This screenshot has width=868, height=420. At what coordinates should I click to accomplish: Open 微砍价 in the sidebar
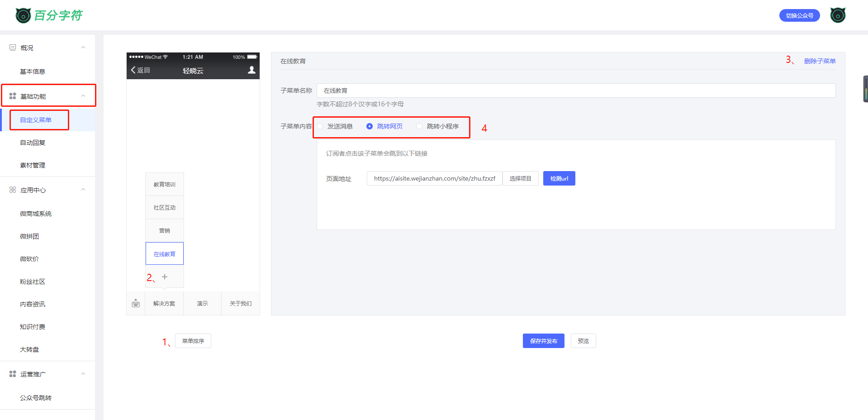coord(29,259)
